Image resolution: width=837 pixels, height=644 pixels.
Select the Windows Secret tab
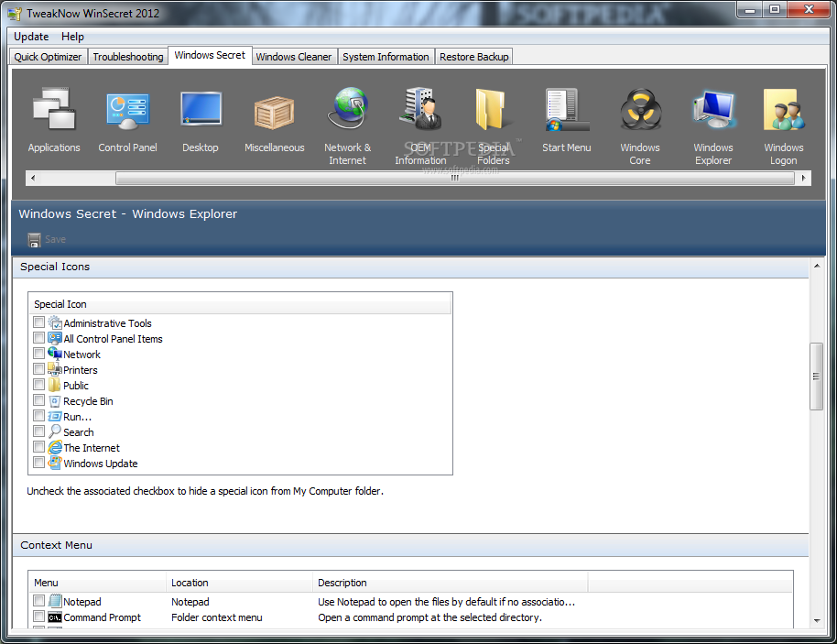tap(210, 55)
